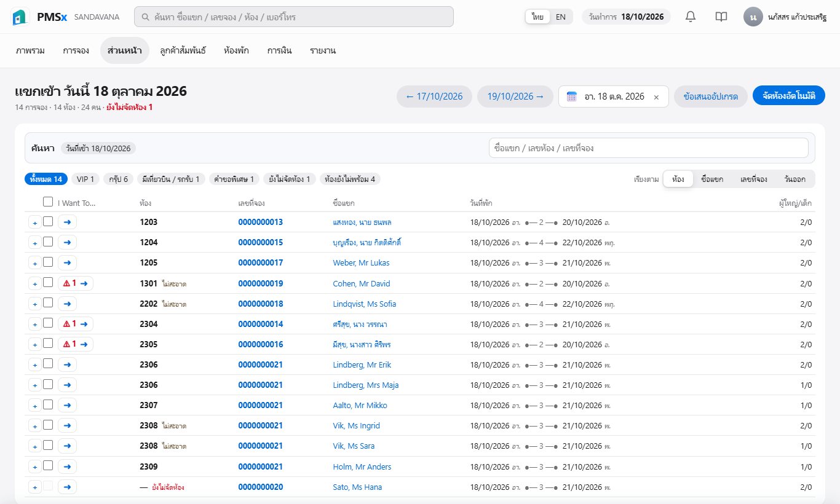840x504 pixels.
Task: Click the arrow action for Sato, Ms Hana
Action: [x=67, y=487]
